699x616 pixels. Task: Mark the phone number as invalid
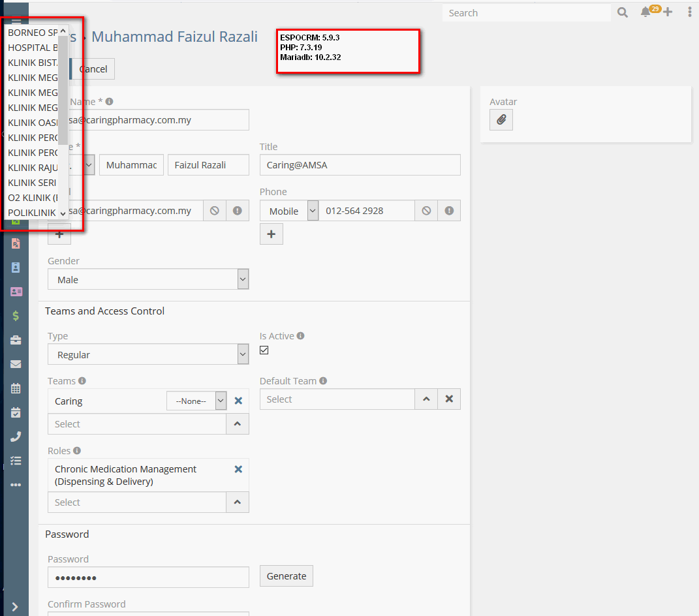coord(449,211)
